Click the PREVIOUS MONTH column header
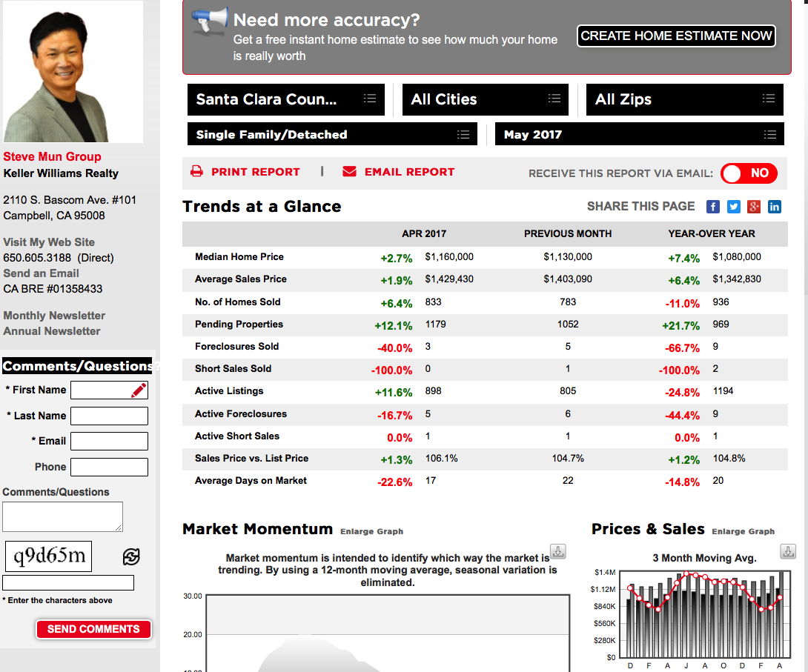 (x=568, y=234)
